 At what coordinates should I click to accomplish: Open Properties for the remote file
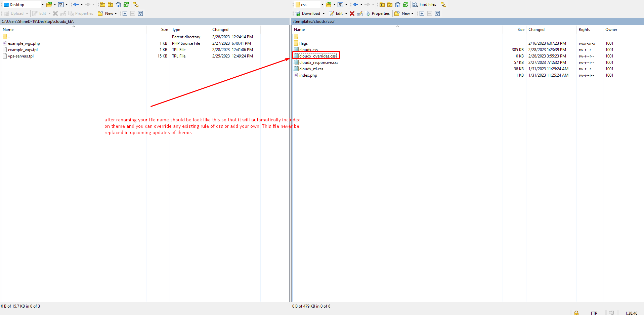pos(377,13)
